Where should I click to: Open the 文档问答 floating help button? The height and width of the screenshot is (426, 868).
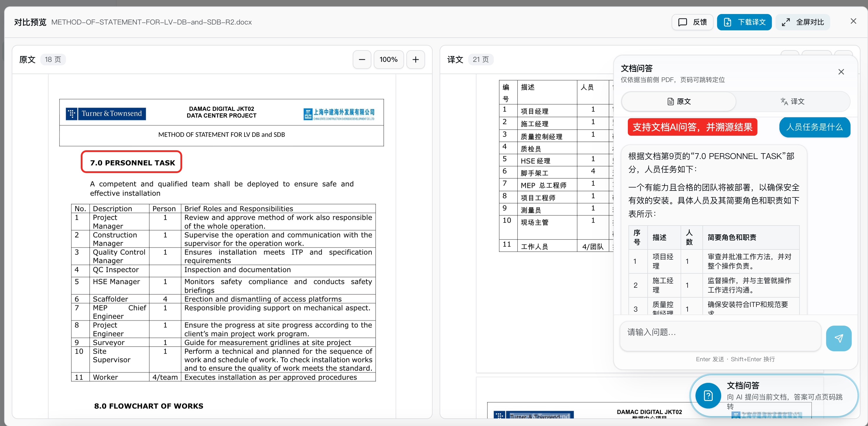tap(774, 396)
